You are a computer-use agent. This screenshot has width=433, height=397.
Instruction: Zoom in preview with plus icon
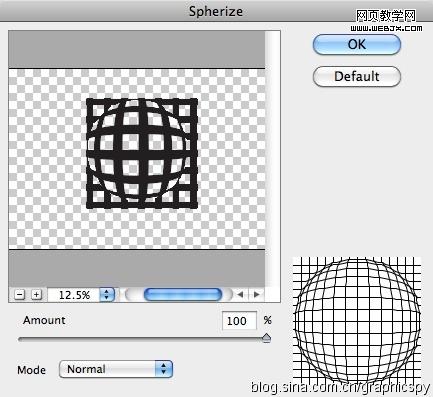(x=36, y=295)
